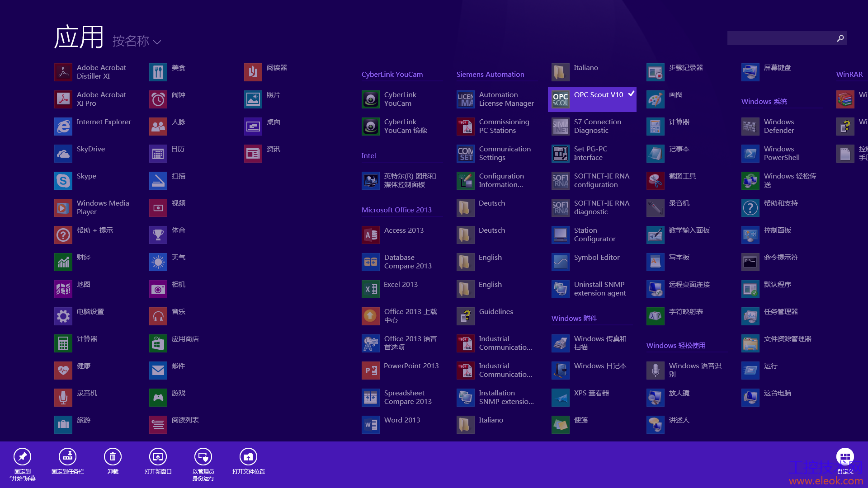
Task: Expand the 按名称 sort dropdown
Action: [137, 41]
